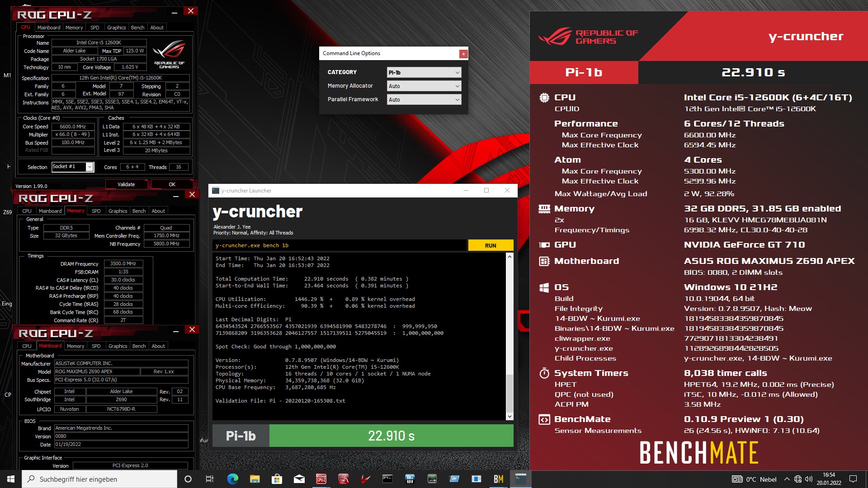868x488 pixels.
Task: Open the Mail app in taskbar
Action: [x=299, y=479]
